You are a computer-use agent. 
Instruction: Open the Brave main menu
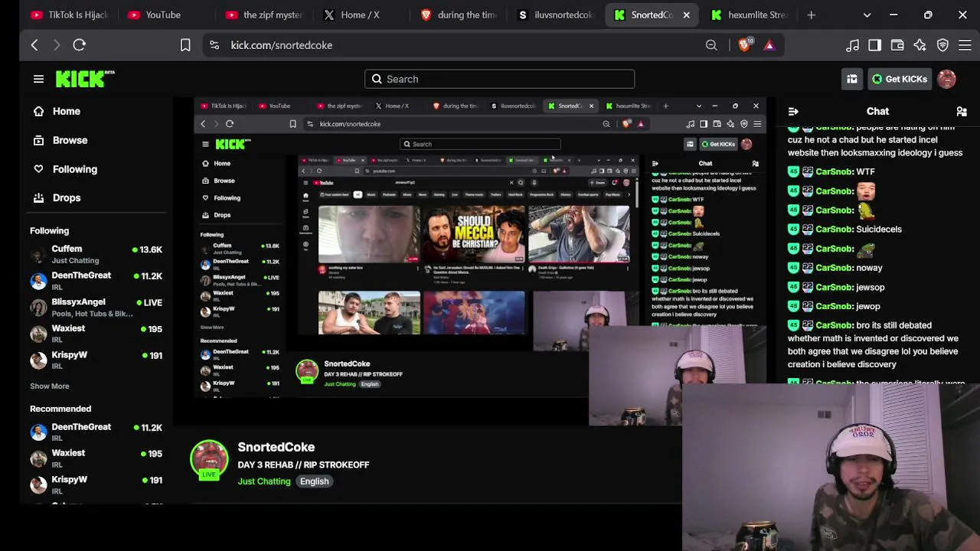point(965,45)
